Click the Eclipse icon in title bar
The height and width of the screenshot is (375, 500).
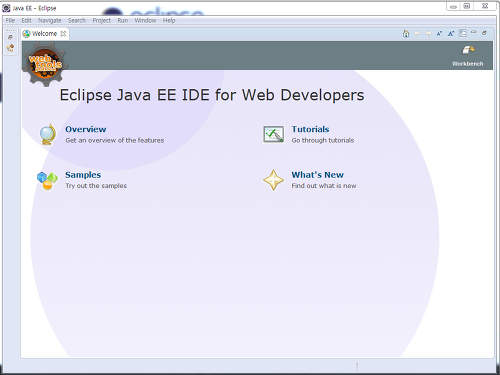(6, 8)
